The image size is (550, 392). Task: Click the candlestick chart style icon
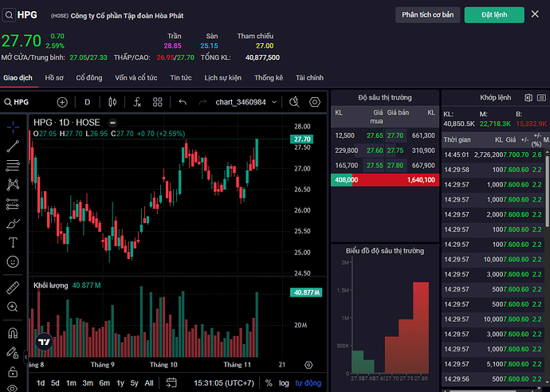pyautogui.click(x=112, y=102)
